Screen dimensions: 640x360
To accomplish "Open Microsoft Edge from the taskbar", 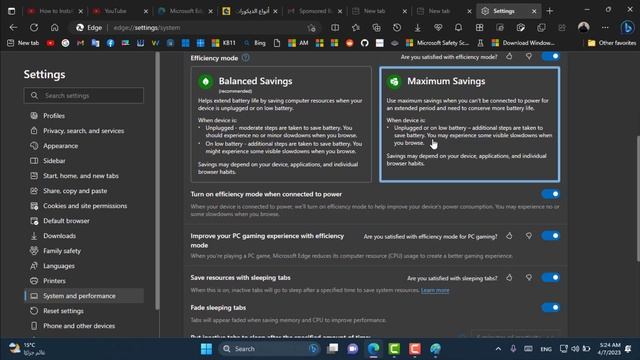I will pos(373,349).
